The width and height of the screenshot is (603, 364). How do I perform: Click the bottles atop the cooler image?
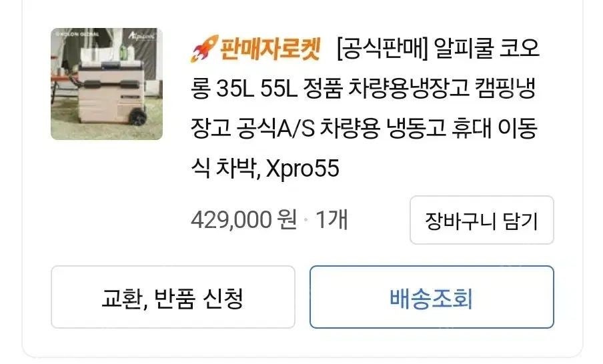[127, 52]
